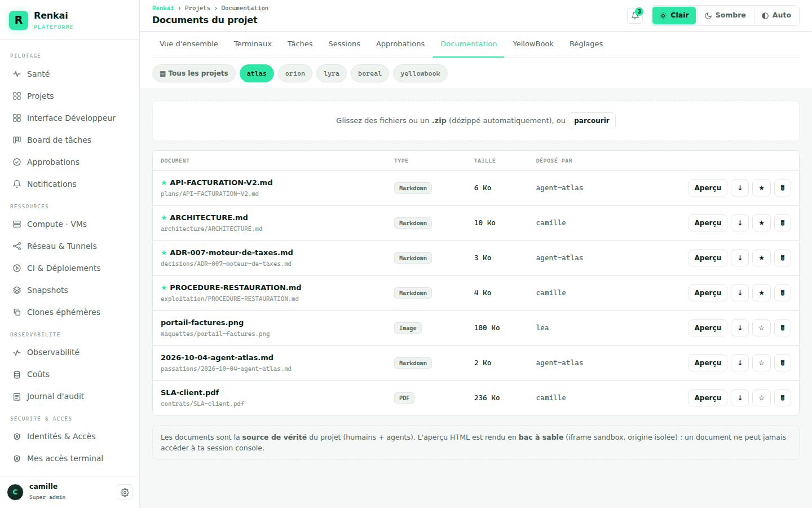812x508 pixels.
Task: Click Projets breadcrumb link
Action: click(x=197, y=8)
